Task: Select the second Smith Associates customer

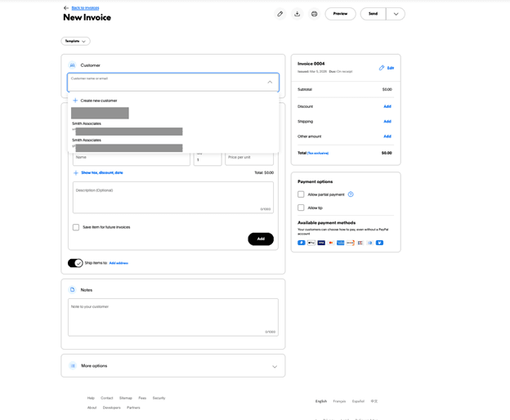Action: tap(173, 144)
